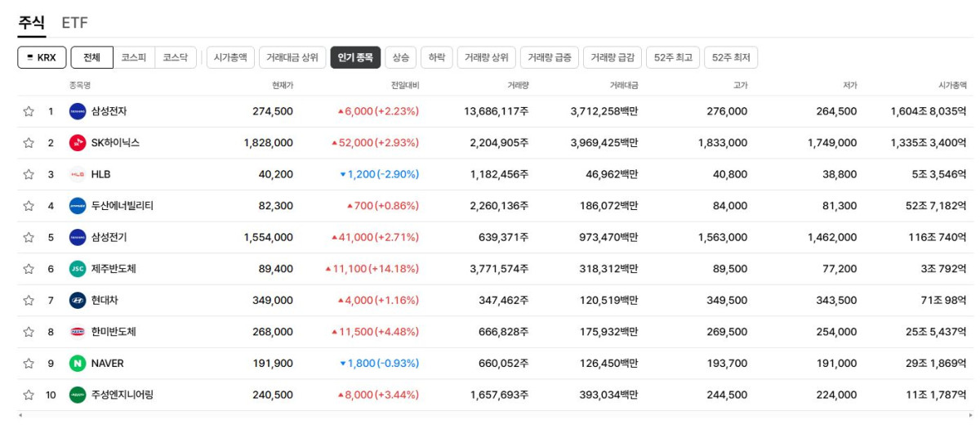This screenshot has width=980, height=425.
Task: Select the 코스피 market filter
Action: coord(133,57)
